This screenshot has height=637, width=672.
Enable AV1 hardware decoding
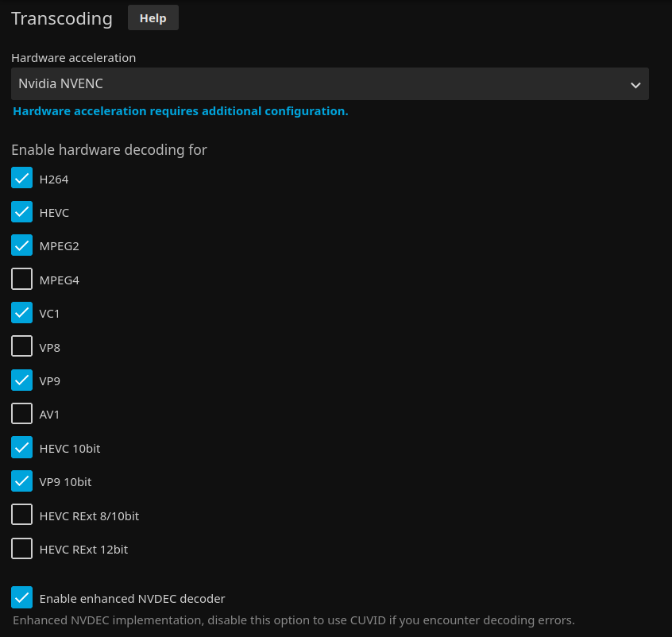click(x=22, y=415)
